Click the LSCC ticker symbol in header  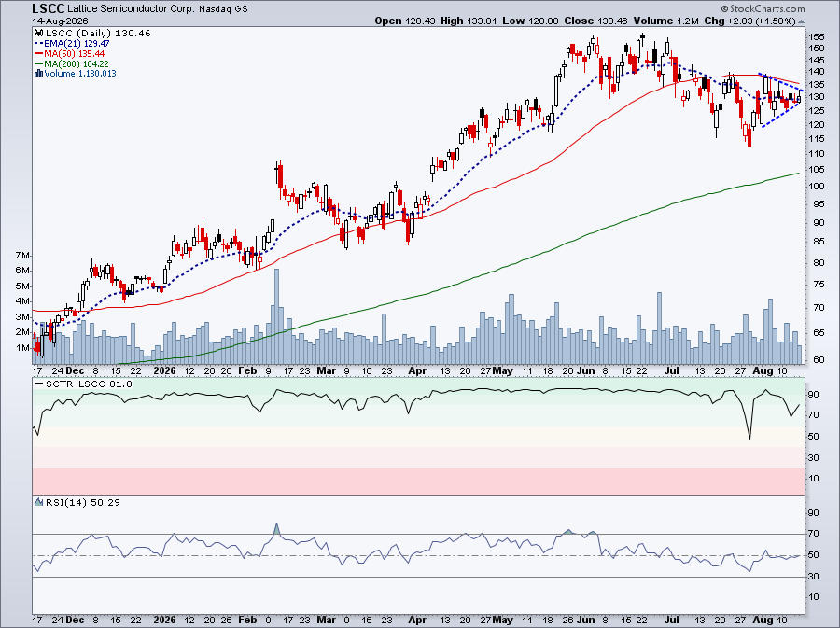(49, 8)
